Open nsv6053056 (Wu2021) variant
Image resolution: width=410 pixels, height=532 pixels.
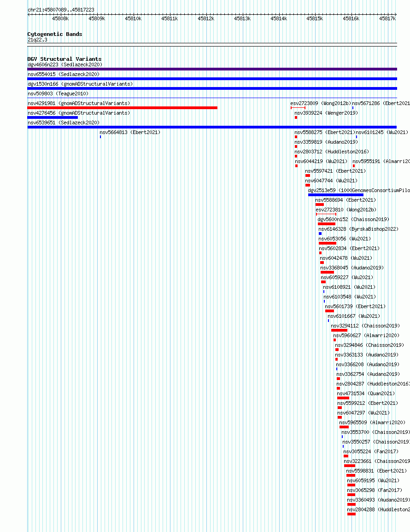(345, 239)
